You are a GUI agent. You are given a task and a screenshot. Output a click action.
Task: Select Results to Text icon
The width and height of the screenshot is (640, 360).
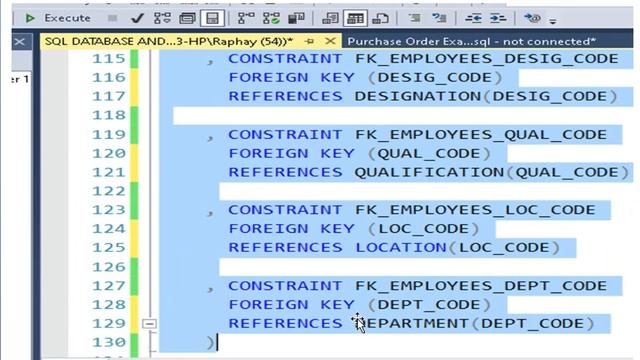click(x=330, y=18)
